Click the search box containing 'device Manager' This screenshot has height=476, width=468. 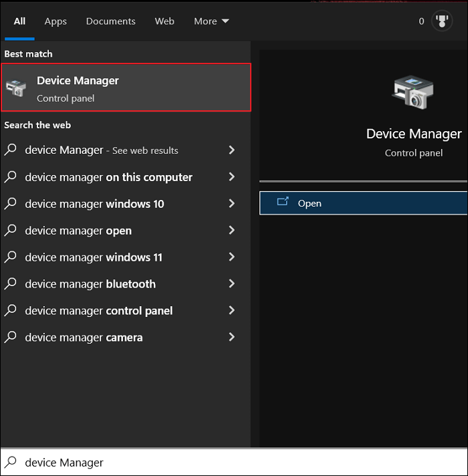pyautogui.click(x=234, y=463)
